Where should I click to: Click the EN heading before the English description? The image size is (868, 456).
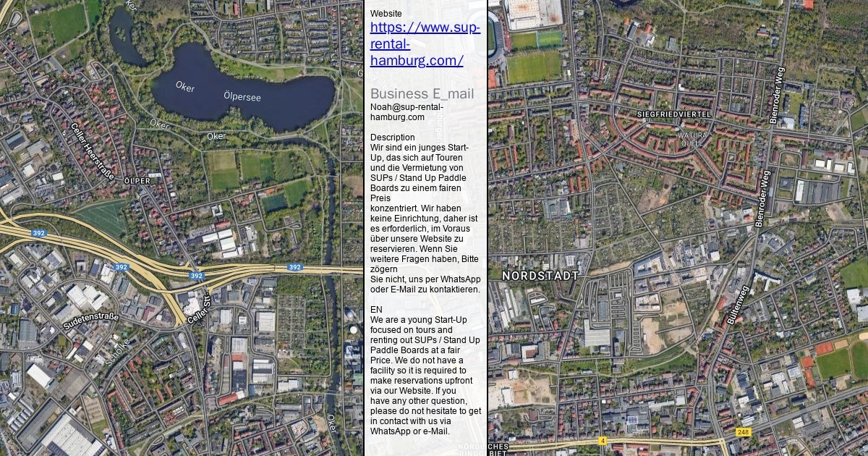point(376,309)
